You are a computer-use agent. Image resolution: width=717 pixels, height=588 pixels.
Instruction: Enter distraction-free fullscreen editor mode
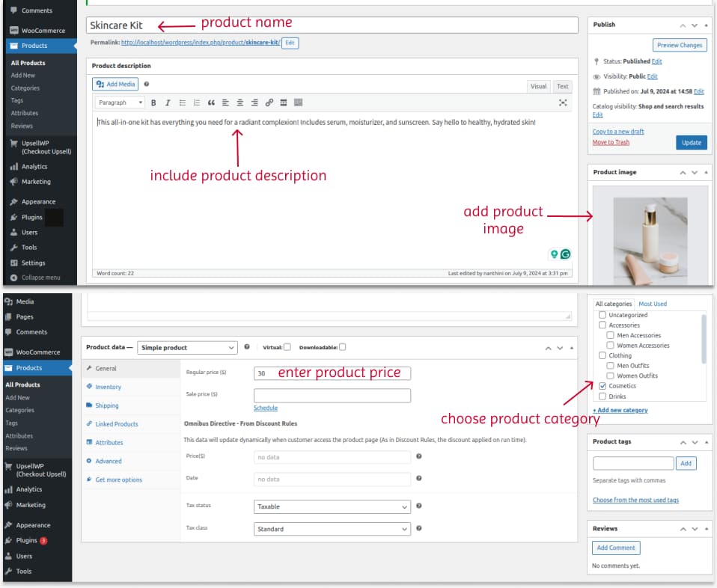pyautogui.click(x=563, y=103)
